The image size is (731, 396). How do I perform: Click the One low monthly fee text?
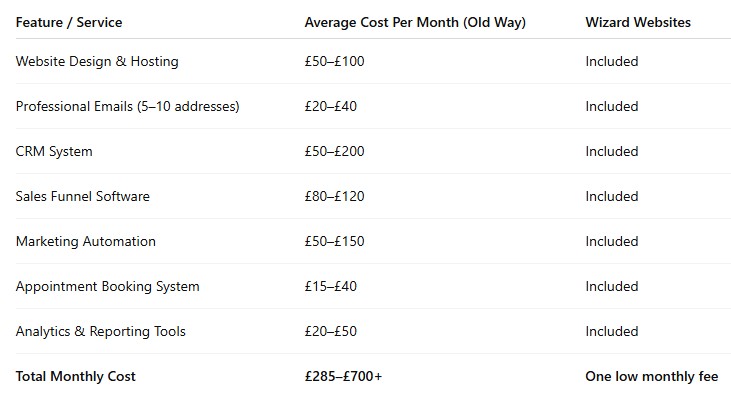coord(652,376)
